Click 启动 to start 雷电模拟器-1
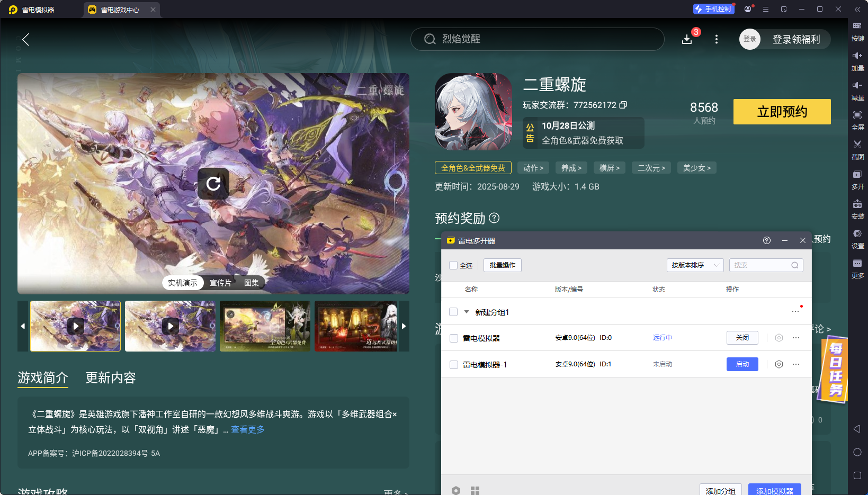The image size is (868, 495). tap(742, 364)
